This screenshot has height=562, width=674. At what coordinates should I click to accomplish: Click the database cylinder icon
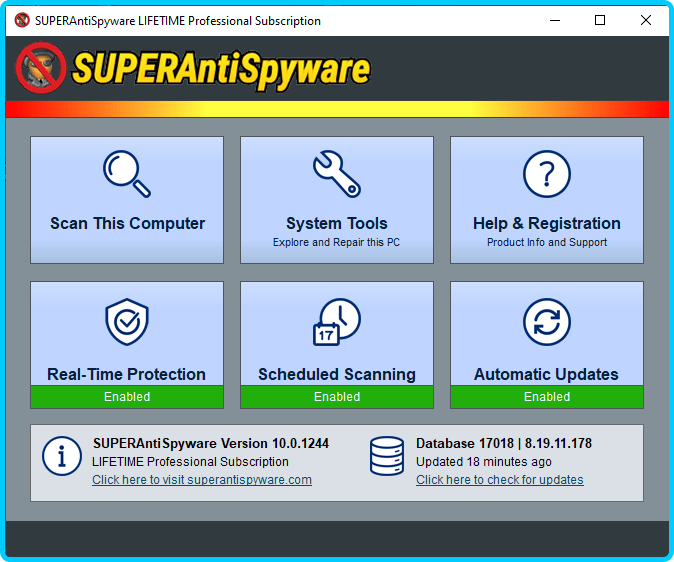[x=387, y=456]
